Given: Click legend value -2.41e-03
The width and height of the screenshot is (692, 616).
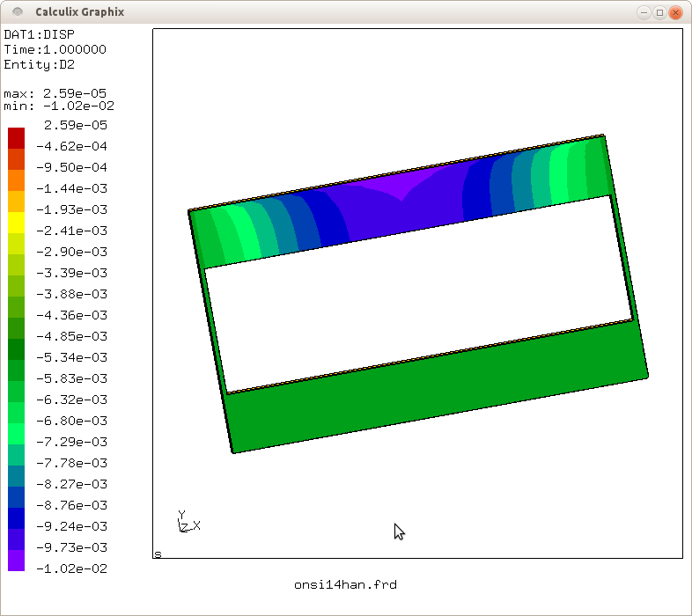Looking at the screenshot, I should pos(71,231).
